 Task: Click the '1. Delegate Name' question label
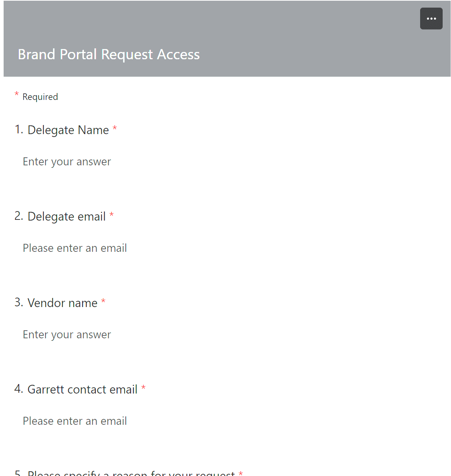tap(65, 130)
